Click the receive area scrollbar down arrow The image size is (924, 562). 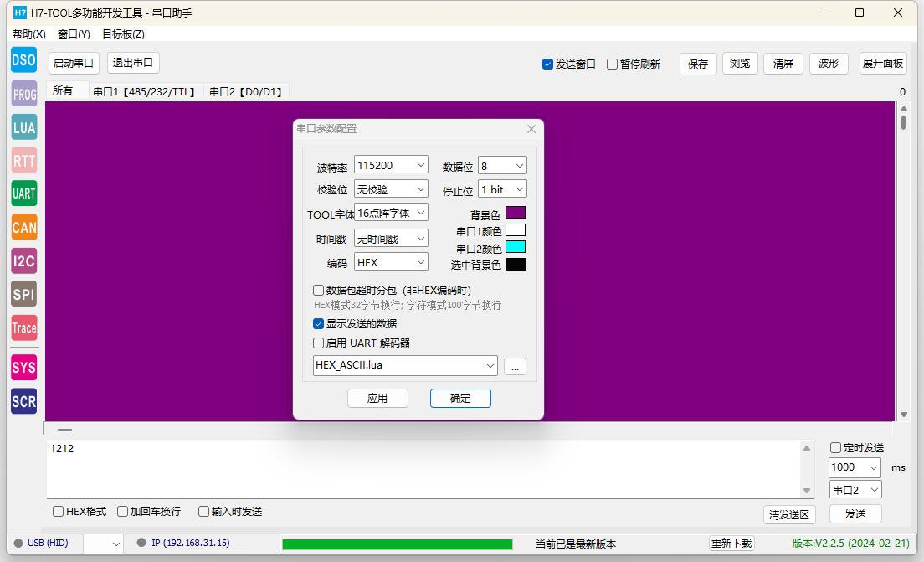click(x=903, y=415)
